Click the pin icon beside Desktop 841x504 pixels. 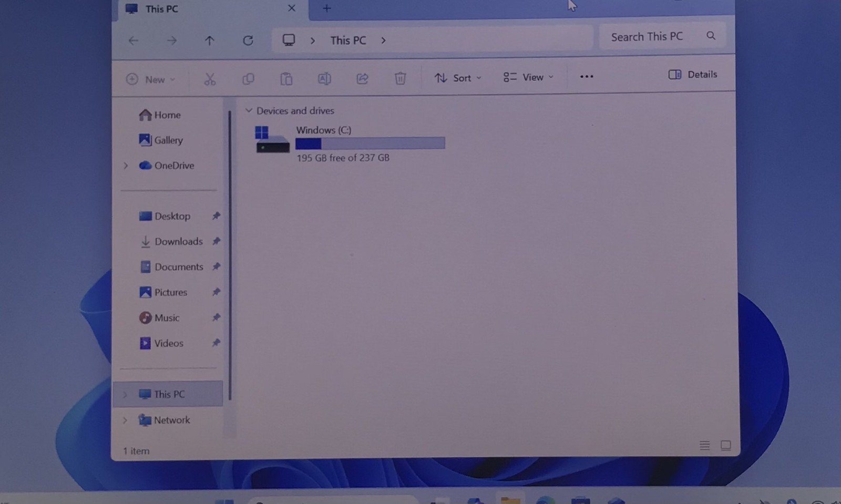pos(216,215)
